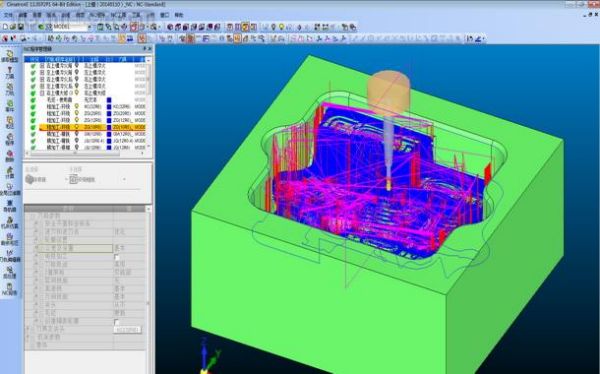Open the NC工具 menu

coord(118,15)
